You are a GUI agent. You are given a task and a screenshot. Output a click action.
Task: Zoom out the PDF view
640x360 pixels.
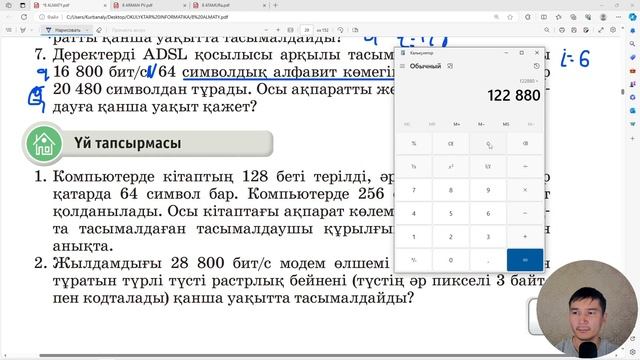(266, 30)
